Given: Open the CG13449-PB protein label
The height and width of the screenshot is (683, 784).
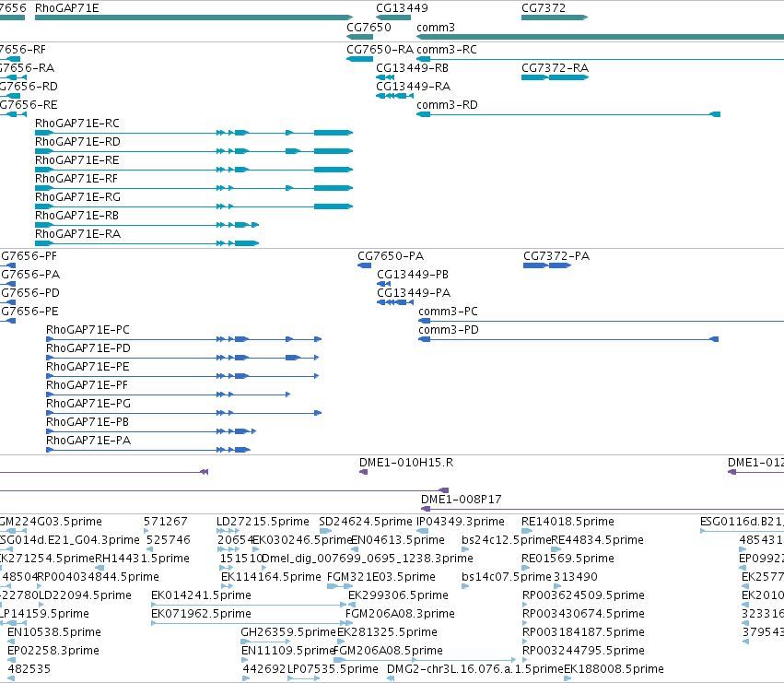Looking at the screenshot, I should (413, 275).
